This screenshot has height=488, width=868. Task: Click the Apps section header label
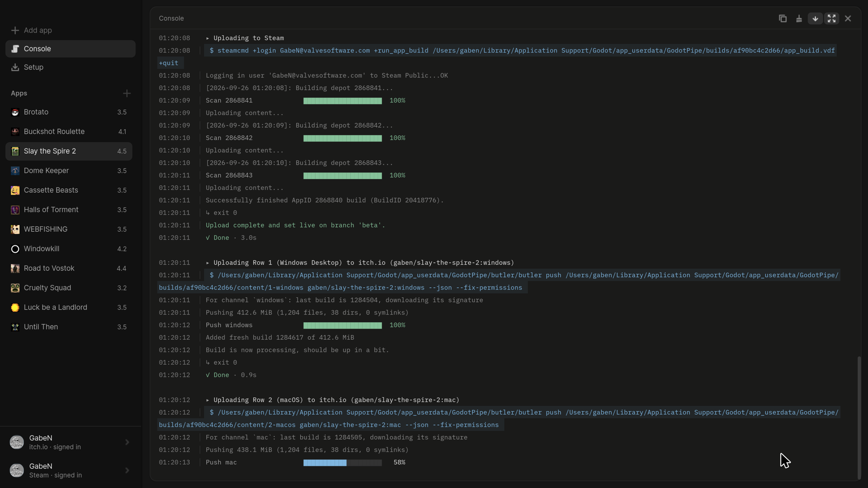point(19,94)
